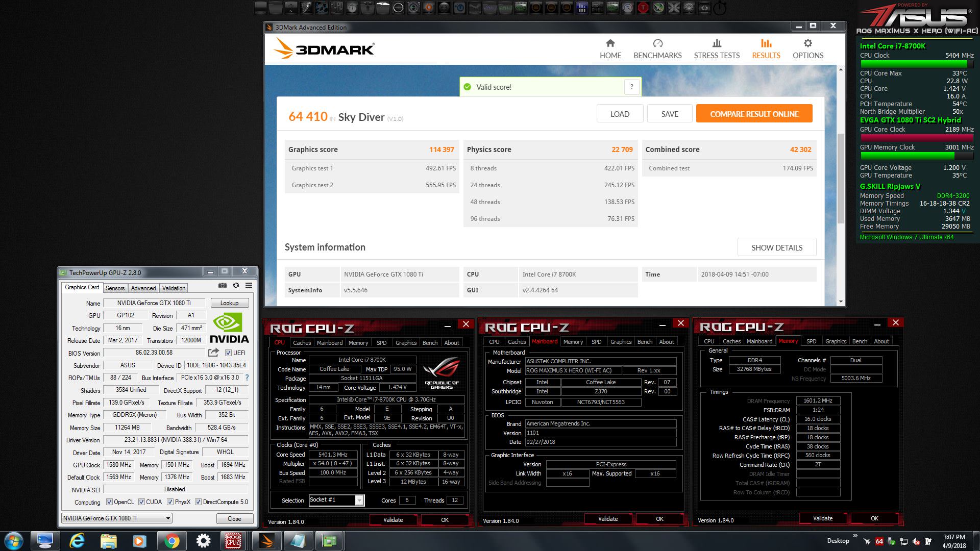Click the Close button in GPU-Z
980x551 pixels.
(x=234, y=519)
